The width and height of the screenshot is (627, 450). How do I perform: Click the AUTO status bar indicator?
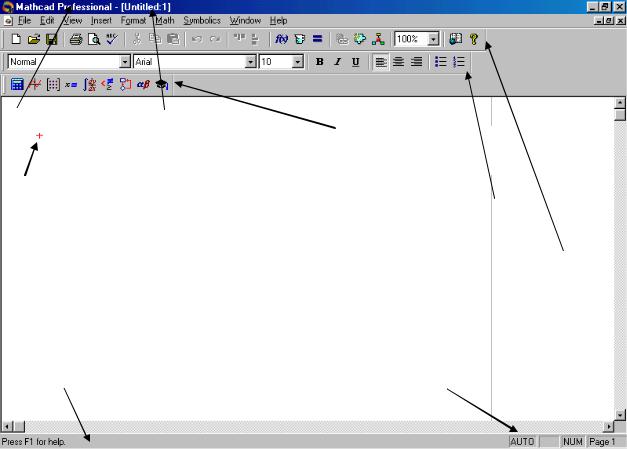click(522, 442)
